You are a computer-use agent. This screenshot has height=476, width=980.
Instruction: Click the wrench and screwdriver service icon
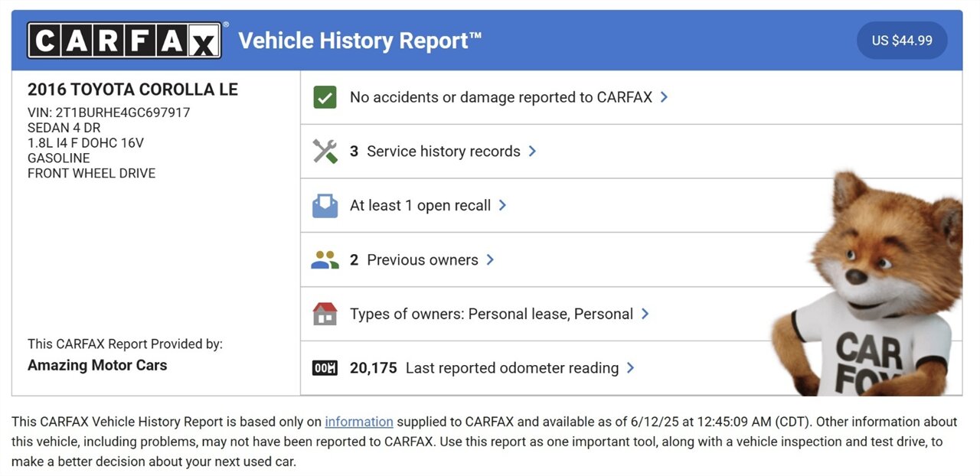pos(325,152)
